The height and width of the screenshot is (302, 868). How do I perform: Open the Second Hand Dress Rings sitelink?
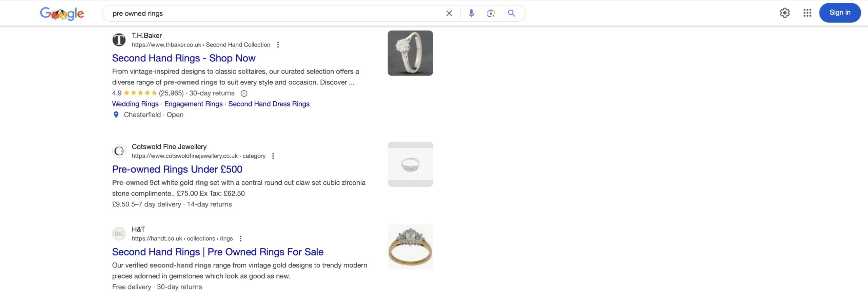[269, 104]
